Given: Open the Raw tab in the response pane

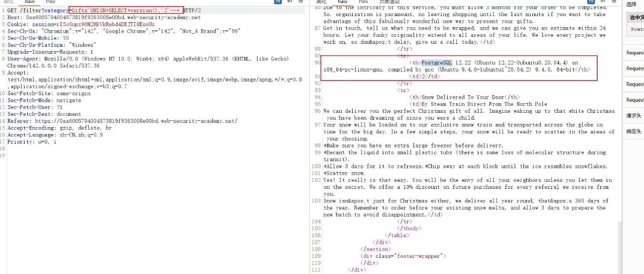Looking at the screenshot, I should point(342,2).
